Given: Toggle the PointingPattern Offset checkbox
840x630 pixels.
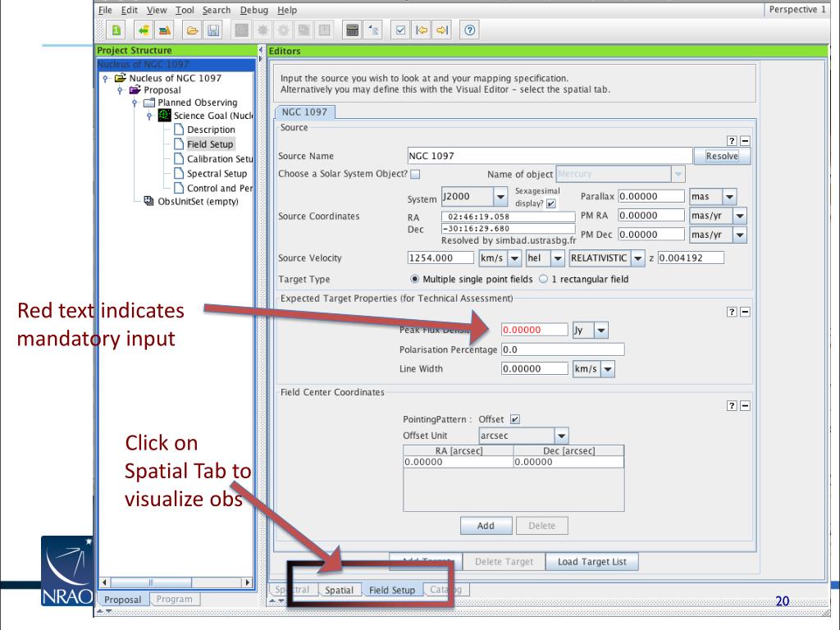Looking at the screenshot, I should (x=515, y=419).
